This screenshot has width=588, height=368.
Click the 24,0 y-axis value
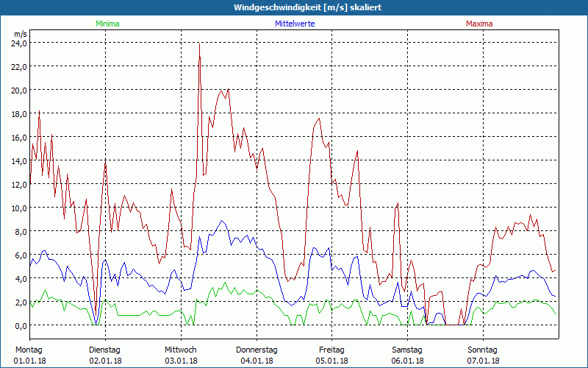click(x=20, y=43)
